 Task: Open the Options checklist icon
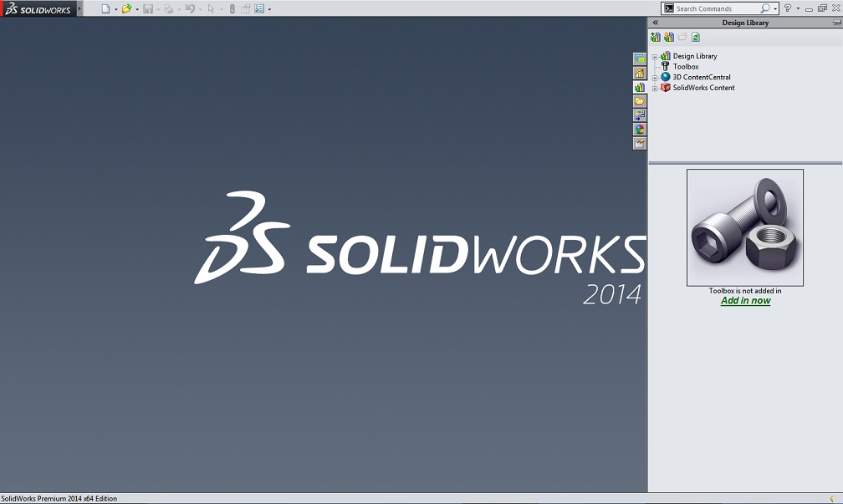259,8
